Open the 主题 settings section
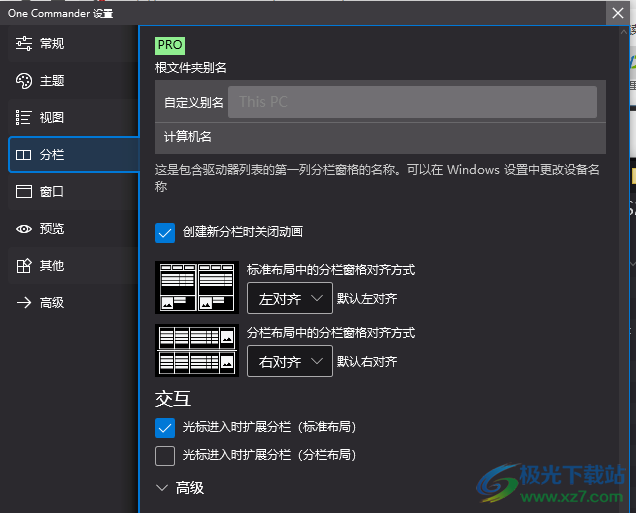 tap(73, 81)
